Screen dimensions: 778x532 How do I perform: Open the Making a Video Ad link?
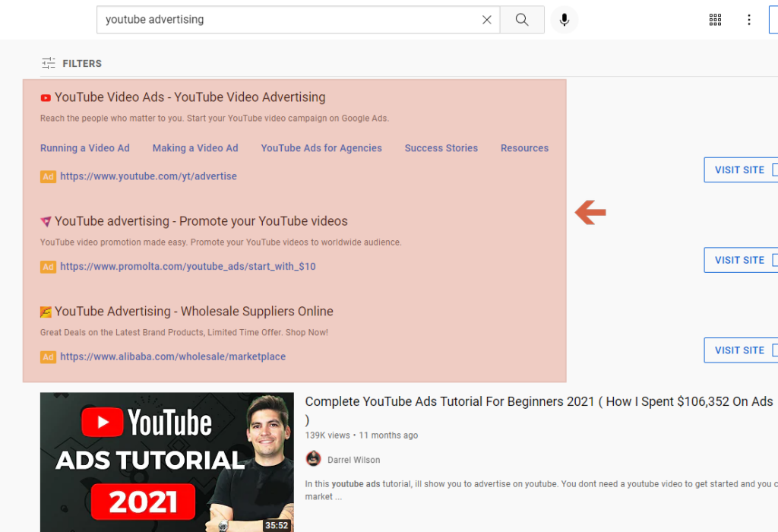tap(195, 148)
